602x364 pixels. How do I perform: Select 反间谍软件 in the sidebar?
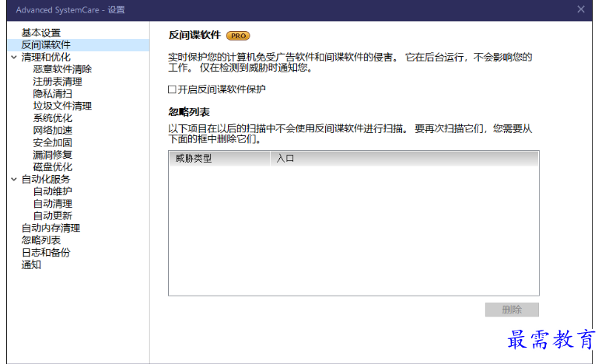[79, 45]
